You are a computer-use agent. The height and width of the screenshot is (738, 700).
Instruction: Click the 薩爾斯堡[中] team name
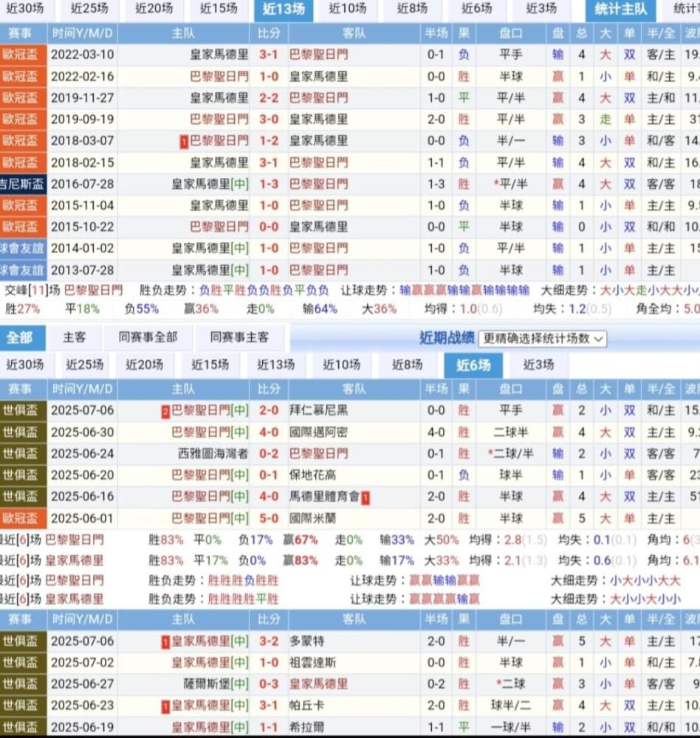[x=216, y=684]
